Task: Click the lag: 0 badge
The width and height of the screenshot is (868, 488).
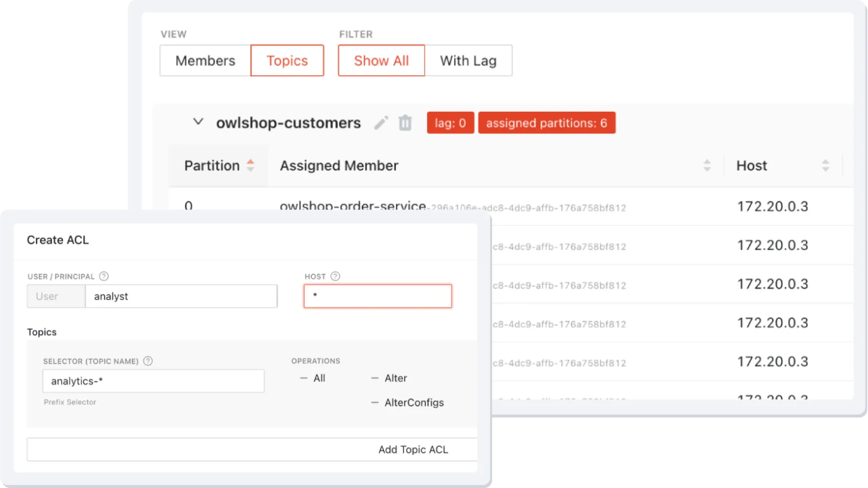Action: pos(450,122)
